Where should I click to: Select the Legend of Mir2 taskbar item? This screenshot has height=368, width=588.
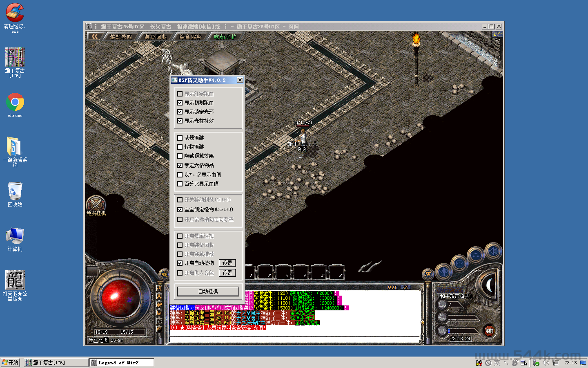(121, 362)
